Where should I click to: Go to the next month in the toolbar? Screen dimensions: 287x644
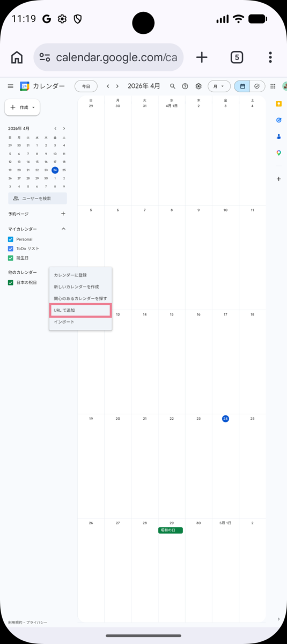117,86
